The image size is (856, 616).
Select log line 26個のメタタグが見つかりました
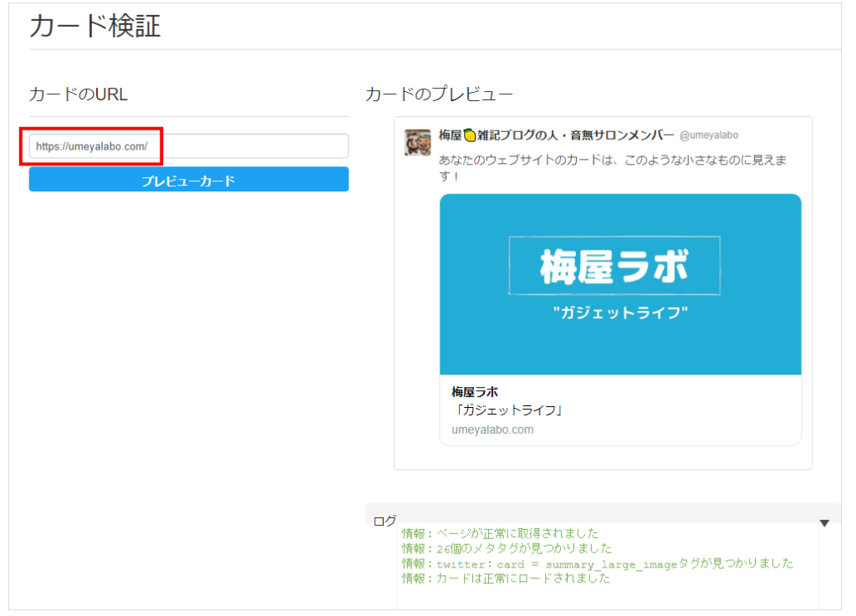(x=507, y=548)
